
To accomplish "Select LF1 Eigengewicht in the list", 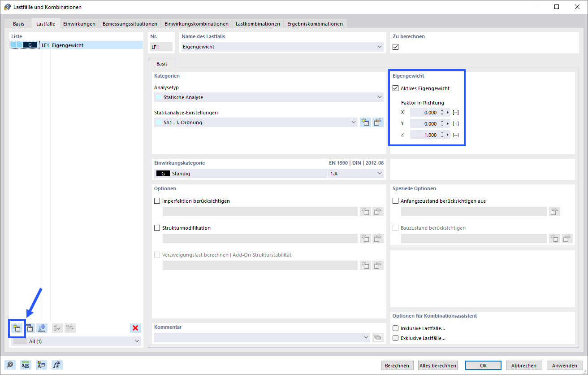I will click(76, 45).
